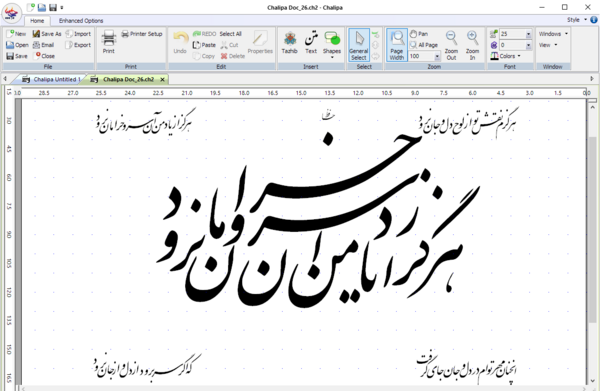Screen dimensions: 600x391
Task: Click Cut in the Edit group
Action: (230, 45)
